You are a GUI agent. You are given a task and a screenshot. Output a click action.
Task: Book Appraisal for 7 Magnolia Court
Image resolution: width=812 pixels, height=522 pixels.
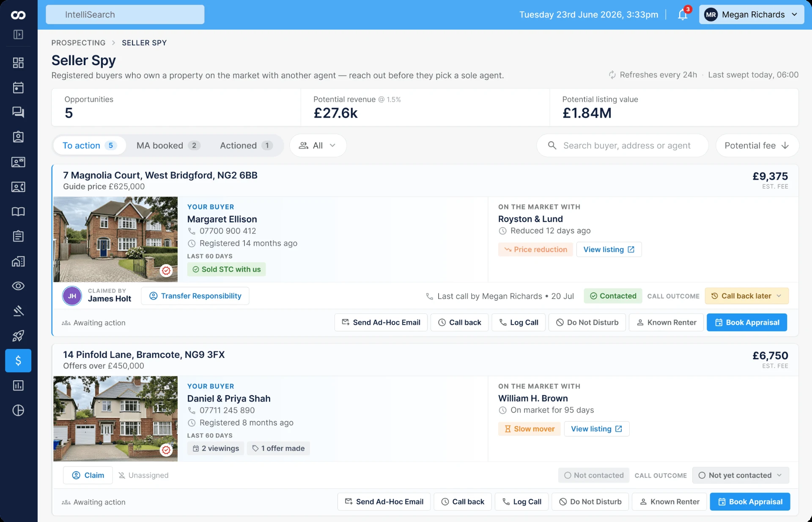coord(747,322)
